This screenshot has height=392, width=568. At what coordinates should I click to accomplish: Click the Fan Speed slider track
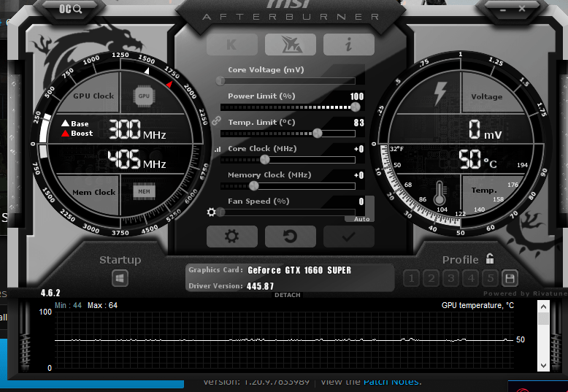[x=288, y=212]
